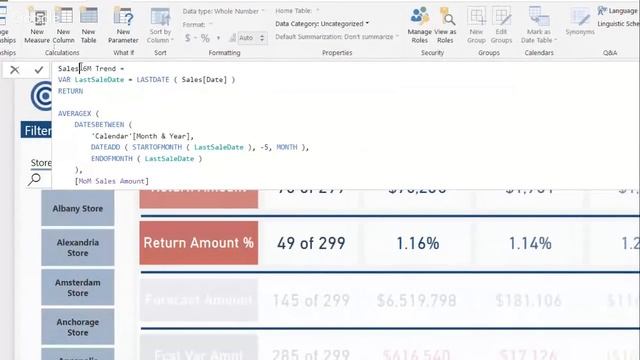The width and height of the screenshot is (640, 360).
Task: Select the Albany Store slicer button
Action: (x=78, y=209)
